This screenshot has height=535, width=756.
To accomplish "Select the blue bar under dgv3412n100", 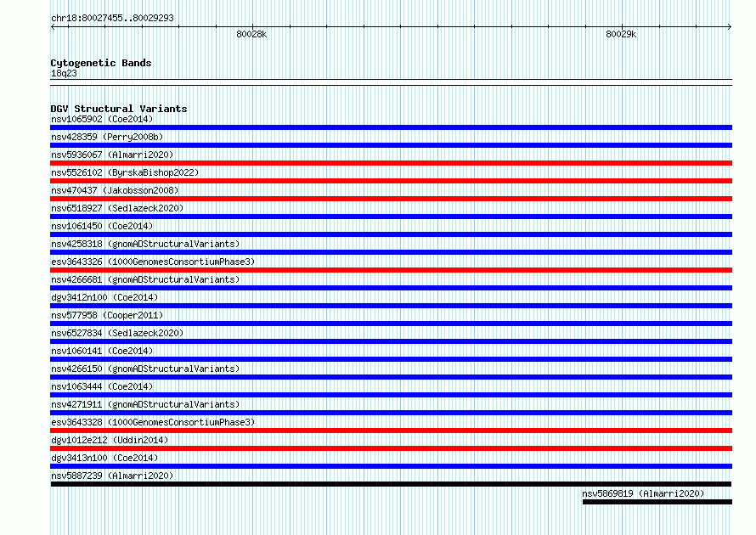I will click(391, 306).
